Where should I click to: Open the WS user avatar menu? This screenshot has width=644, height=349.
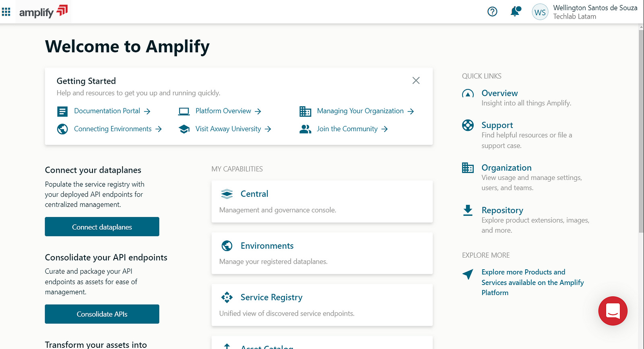pos(540,12)
